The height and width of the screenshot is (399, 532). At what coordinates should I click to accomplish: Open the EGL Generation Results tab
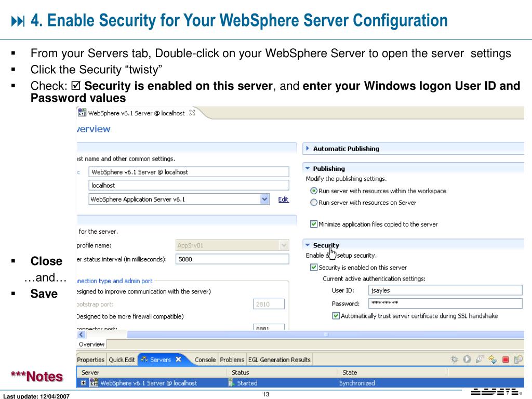pyautogui.click(x=279, y=360)
